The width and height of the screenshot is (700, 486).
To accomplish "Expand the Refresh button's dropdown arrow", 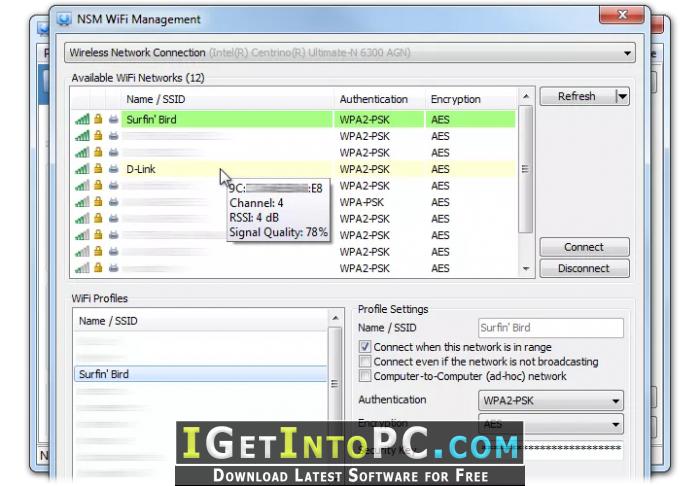I will (622, 96).
